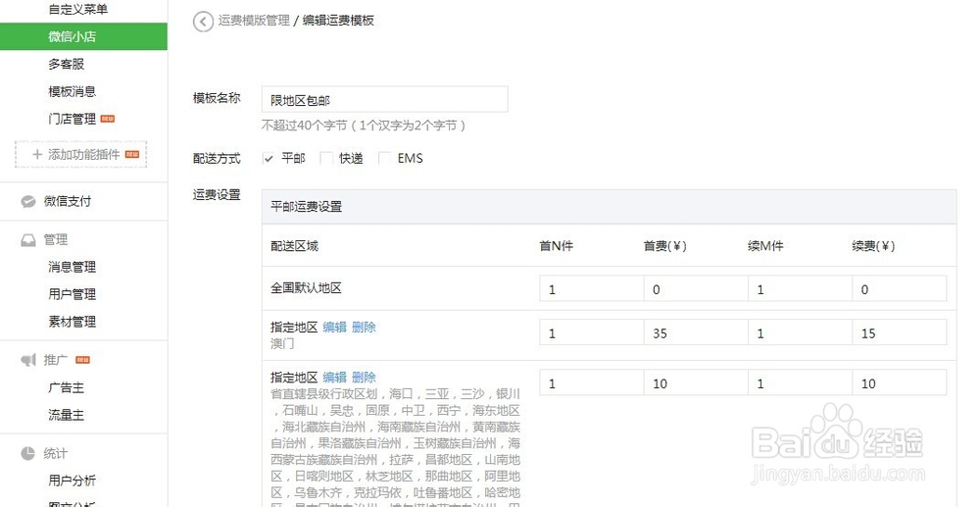Click the 管理 section heading
980x507 pixels.
click(56, 240)
